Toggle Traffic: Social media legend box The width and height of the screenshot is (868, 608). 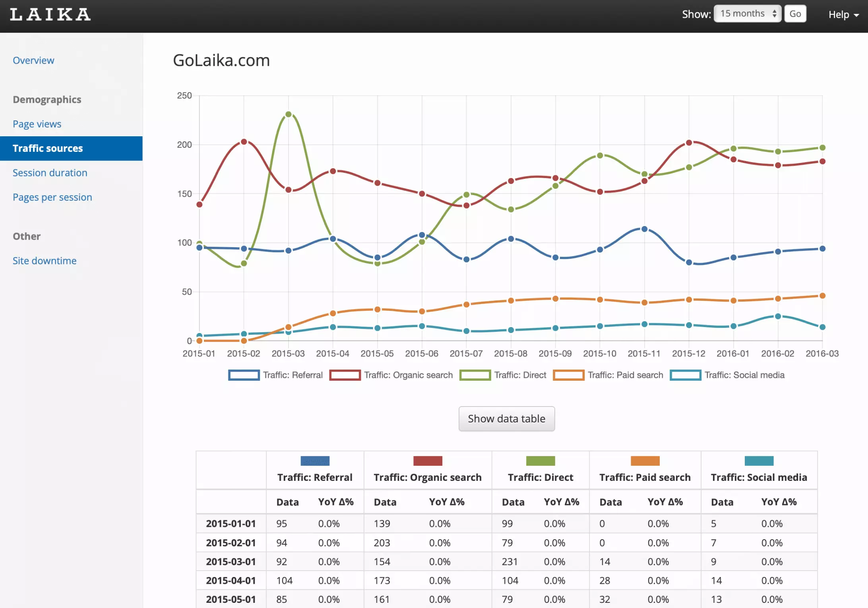point(686,375)
